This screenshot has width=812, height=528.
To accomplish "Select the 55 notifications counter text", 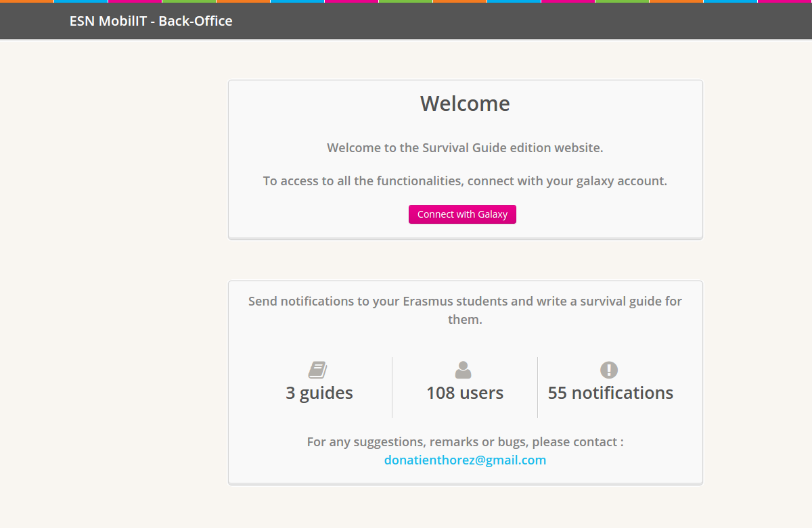I will click(610, 393).
